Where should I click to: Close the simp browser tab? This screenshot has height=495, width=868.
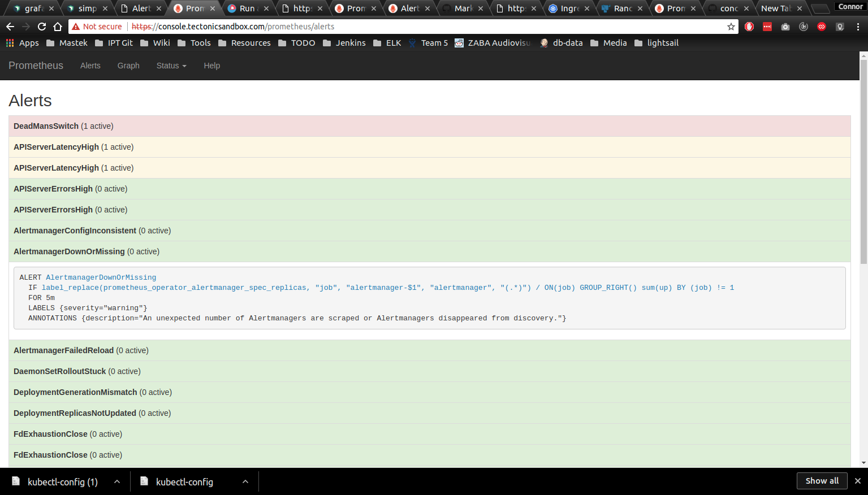105,8
